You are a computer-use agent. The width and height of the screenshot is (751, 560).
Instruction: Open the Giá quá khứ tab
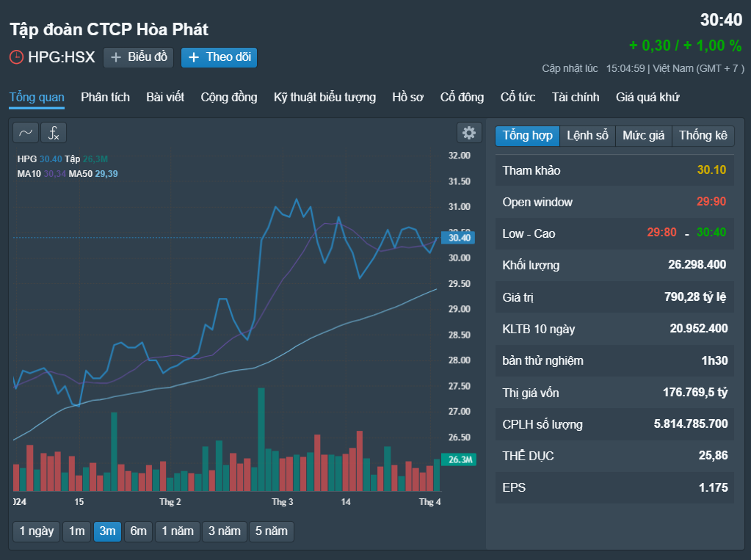point(647,97)
